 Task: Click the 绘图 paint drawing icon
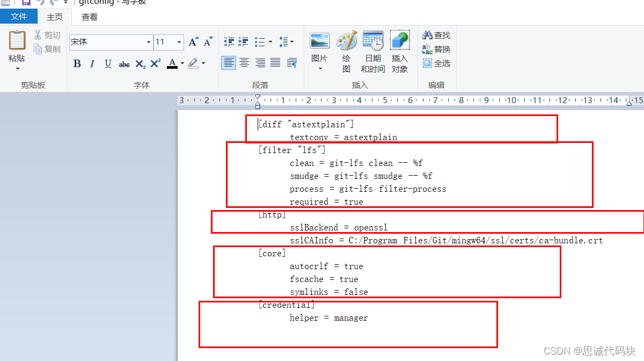point(346,41)
